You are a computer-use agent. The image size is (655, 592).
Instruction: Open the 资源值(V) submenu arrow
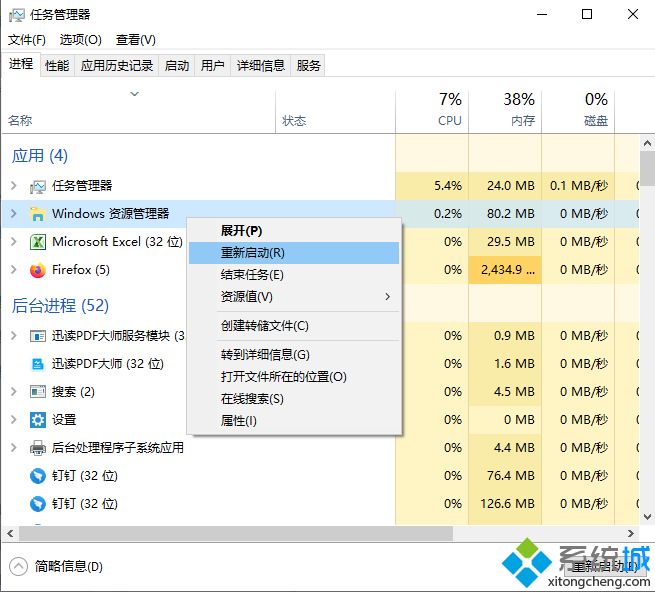click(388, 297)
